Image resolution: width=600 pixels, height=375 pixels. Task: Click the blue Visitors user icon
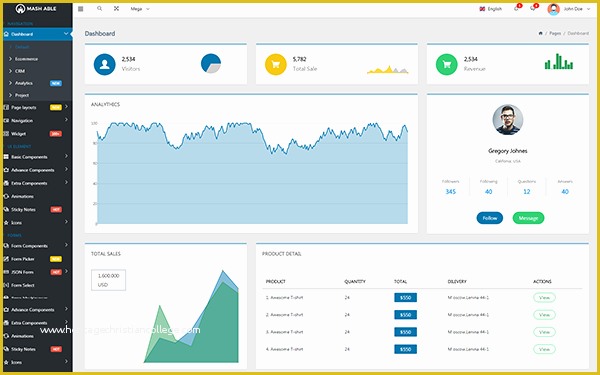[104, 64]
